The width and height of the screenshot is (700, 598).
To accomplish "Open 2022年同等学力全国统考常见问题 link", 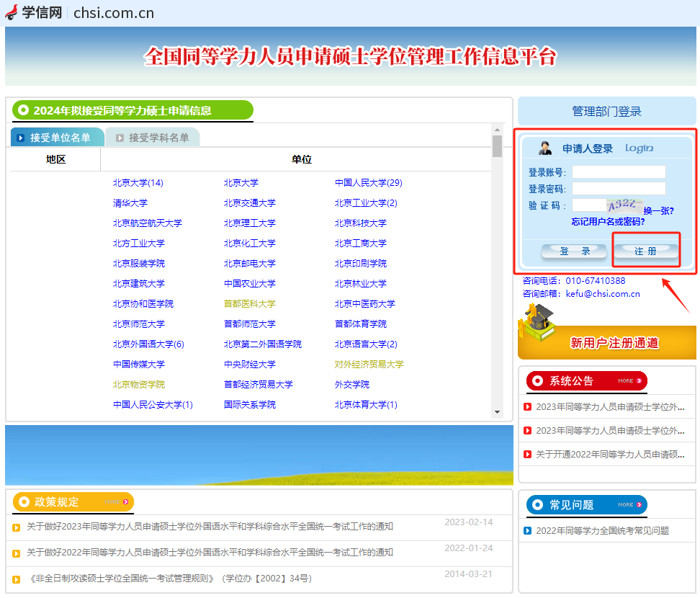I will click(x=602, y=531).
